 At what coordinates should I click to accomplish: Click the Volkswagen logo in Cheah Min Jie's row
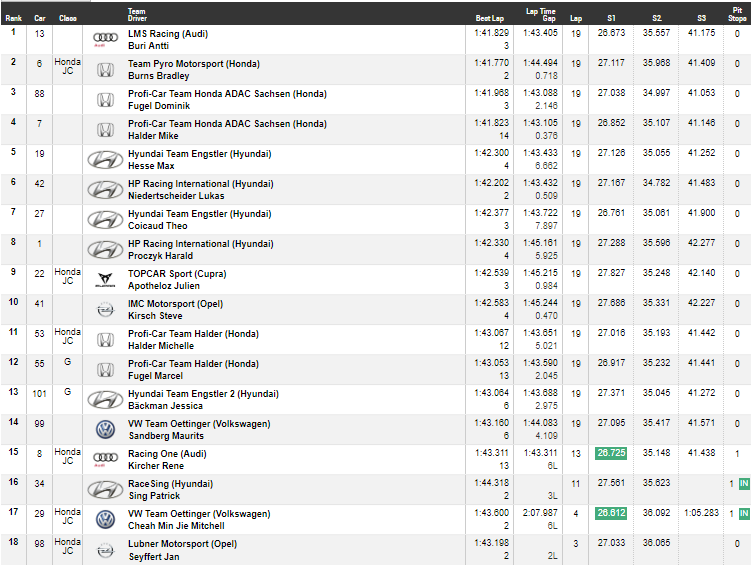[x=105, y=520]
